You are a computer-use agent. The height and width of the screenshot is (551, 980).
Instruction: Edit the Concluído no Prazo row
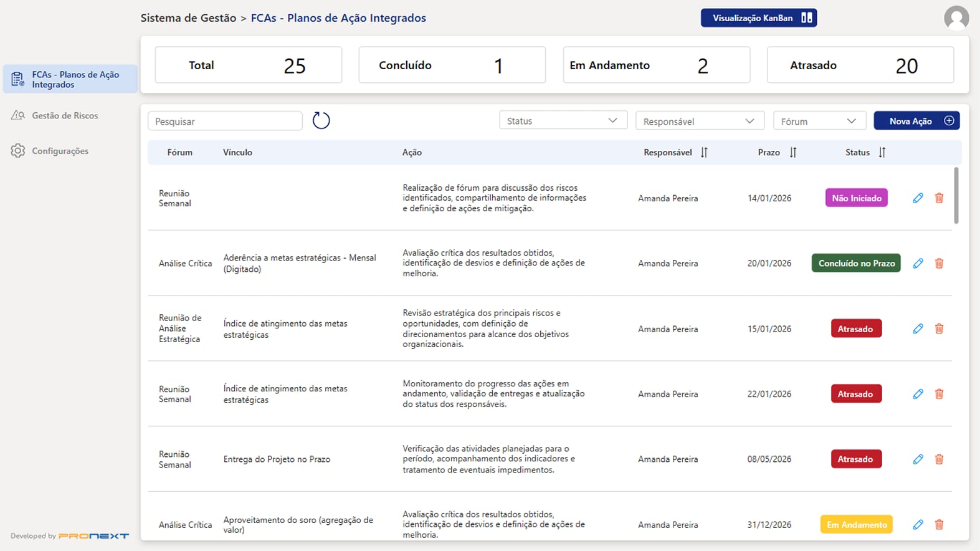pos(918,263)
